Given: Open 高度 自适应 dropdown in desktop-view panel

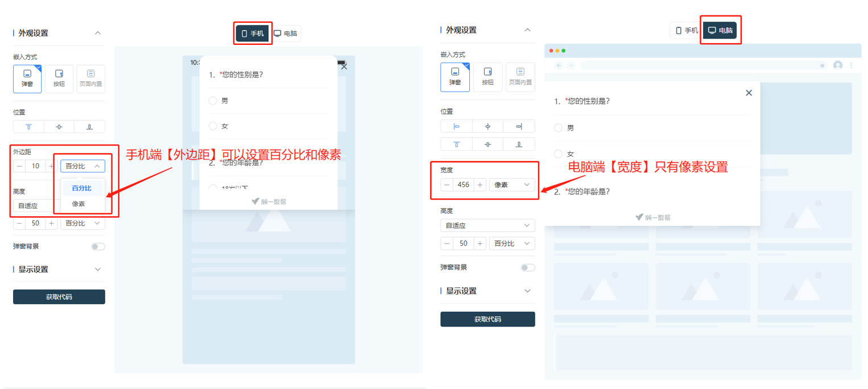Looking at the screenshot, I should coord(487,226).
